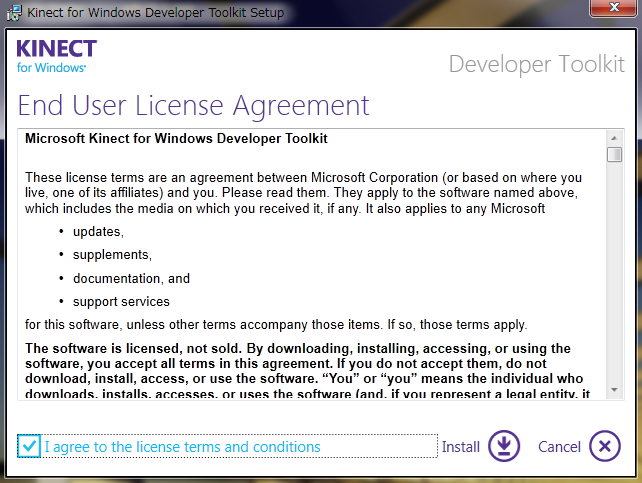Uncheck the license agreement checkbox
642x483 pixels.
coord(29,446)
